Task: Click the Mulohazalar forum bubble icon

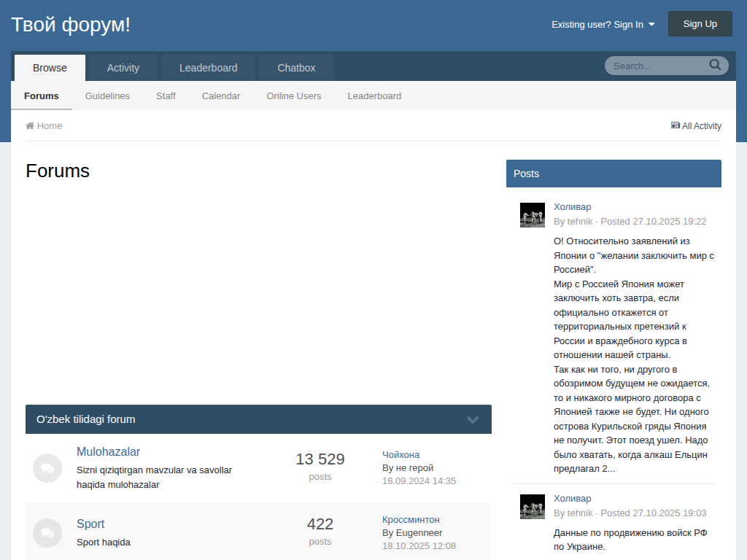Action: [47, 468]
